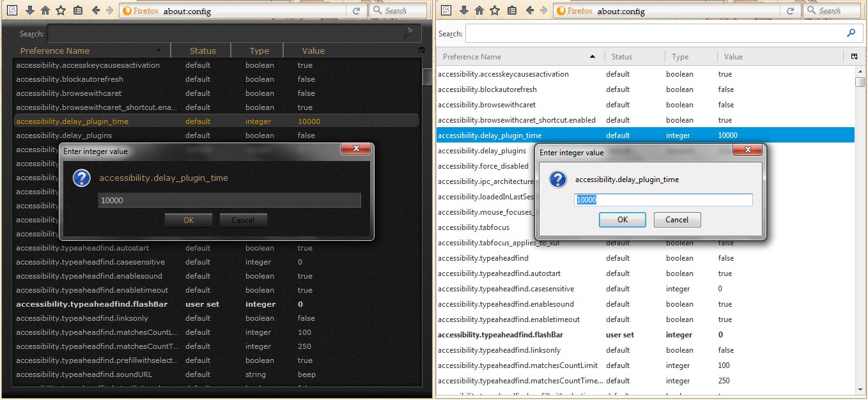Reload the about:config page
The width and height of the screenshot is (868, 400).
355,10
